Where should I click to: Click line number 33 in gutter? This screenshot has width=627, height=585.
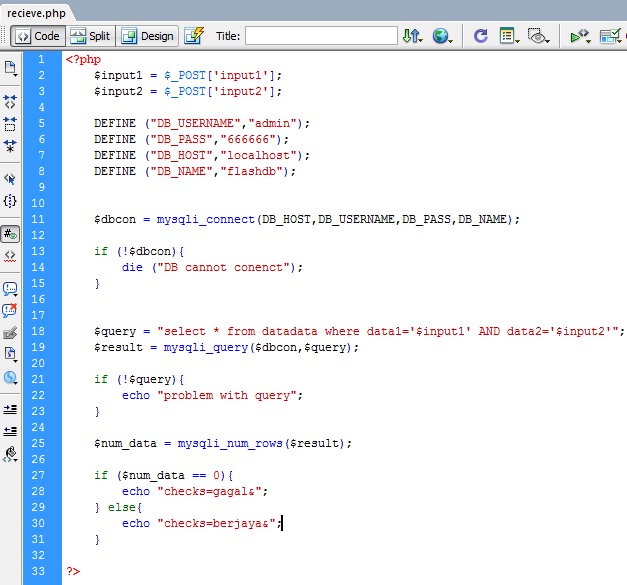(x=38, y=571)
